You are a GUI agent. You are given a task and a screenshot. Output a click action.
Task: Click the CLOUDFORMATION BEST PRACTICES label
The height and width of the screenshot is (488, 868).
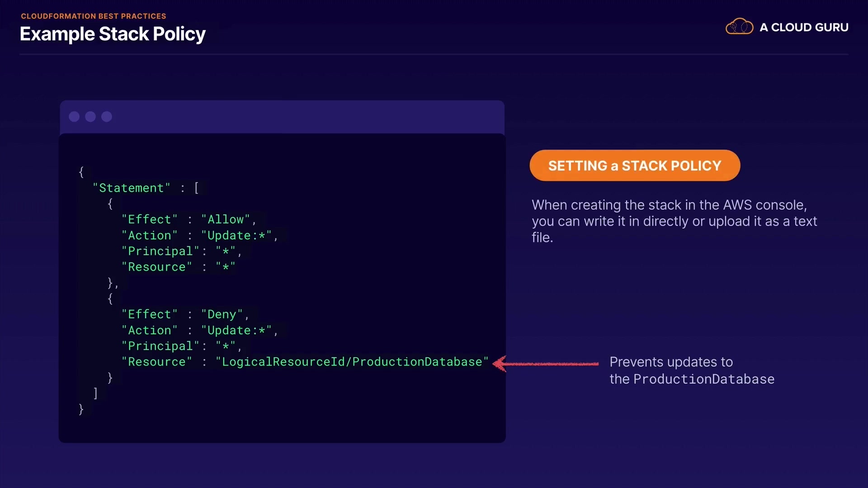tap(94, 16)
